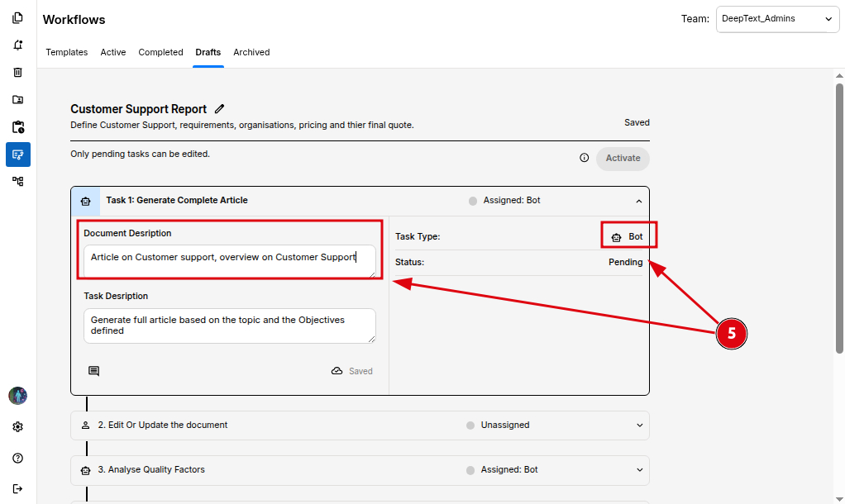Click the pencil icon to rename the report

(x=219, y=109)
